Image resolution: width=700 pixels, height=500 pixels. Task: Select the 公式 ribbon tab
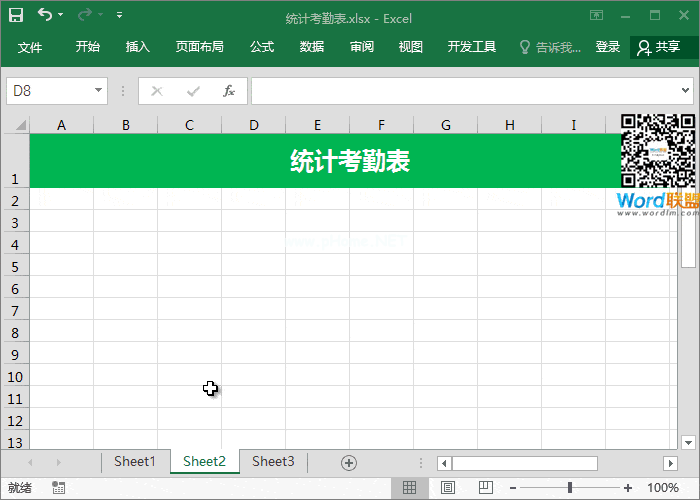(262, 46)
